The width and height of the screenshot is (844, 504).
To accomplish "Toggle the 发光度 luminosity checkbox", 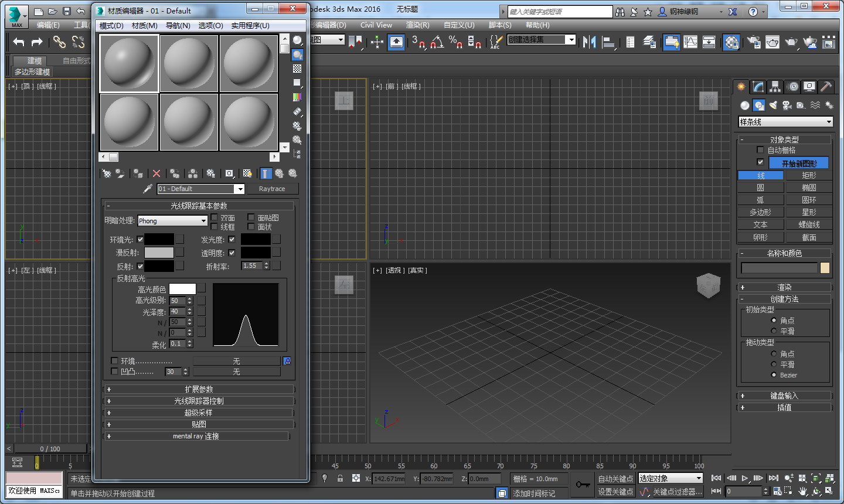I will click(232, 239).
